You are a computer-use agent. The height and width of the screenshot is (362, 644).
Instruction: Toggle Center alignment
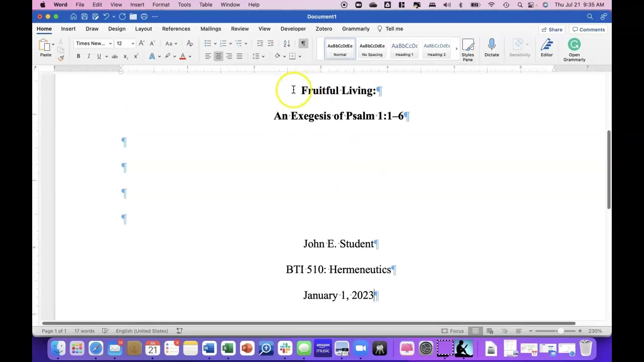click(x=218, y=56)
